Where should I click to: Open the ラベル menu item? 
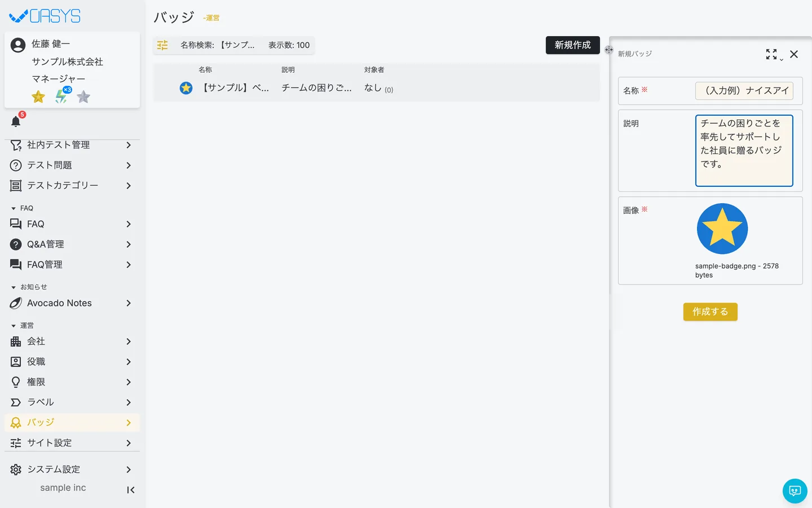[x=72, y=402]
